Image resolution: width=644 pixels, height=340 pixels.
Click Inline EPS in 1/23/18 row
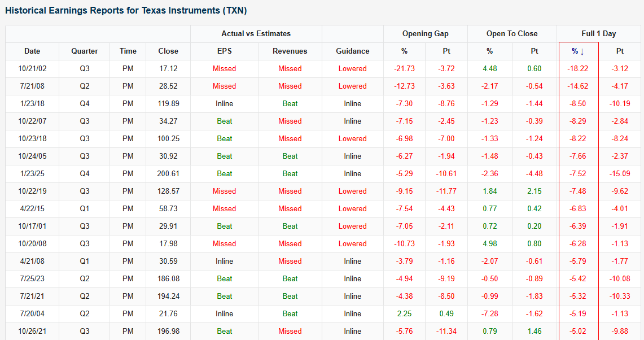pyautogui.click(x=224, y=103)
